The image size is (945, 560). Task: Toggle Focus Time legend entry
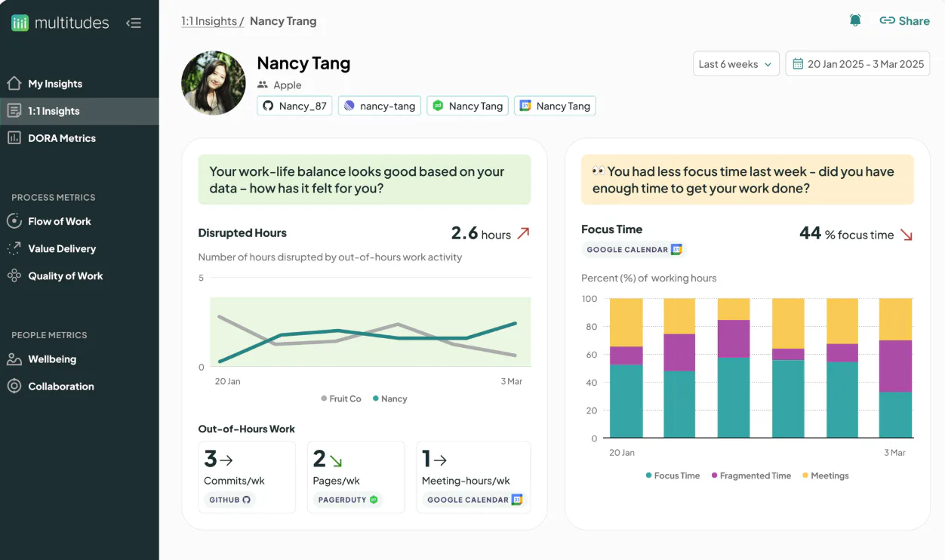click(673, 475)
